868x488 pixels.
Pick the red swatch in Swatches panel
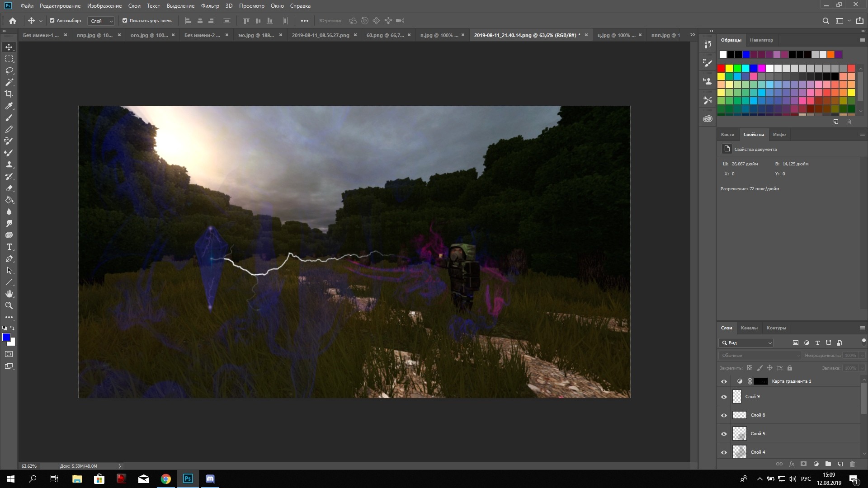721,68
